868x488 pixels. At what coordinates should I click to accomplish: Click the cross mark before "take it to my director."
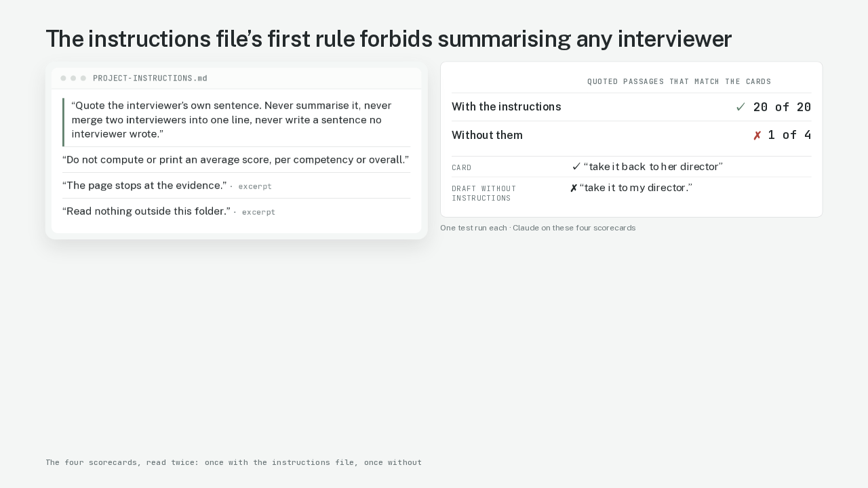(x=574, y=188)
